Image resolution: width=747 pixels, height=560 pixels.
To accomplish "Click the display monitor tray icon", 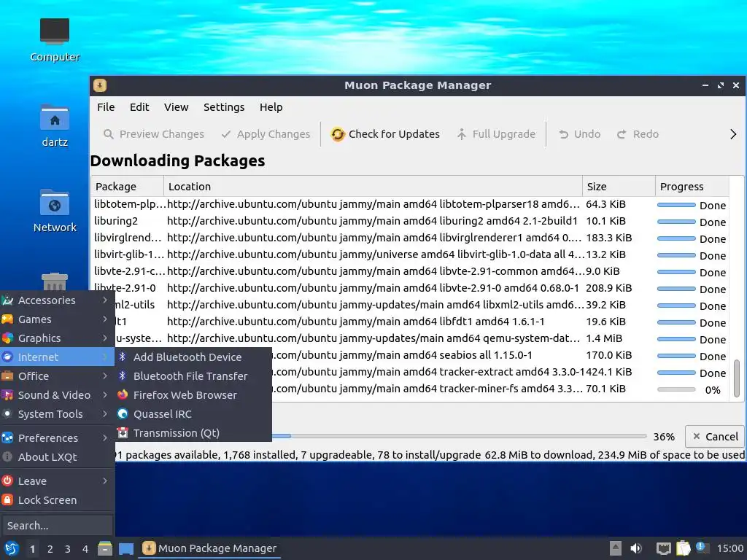I will coord(664,548).
